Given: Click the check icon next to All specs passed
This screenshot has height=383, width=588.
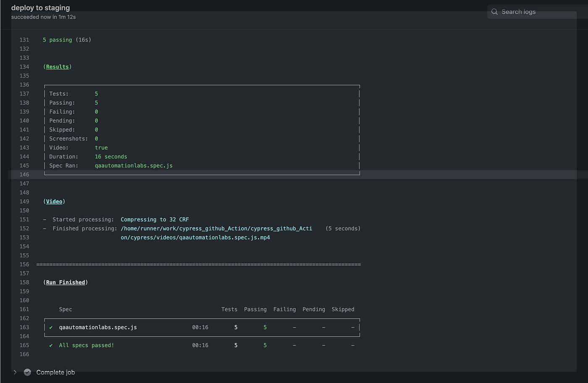Looking at the screenshot, I should click(50, 345).
